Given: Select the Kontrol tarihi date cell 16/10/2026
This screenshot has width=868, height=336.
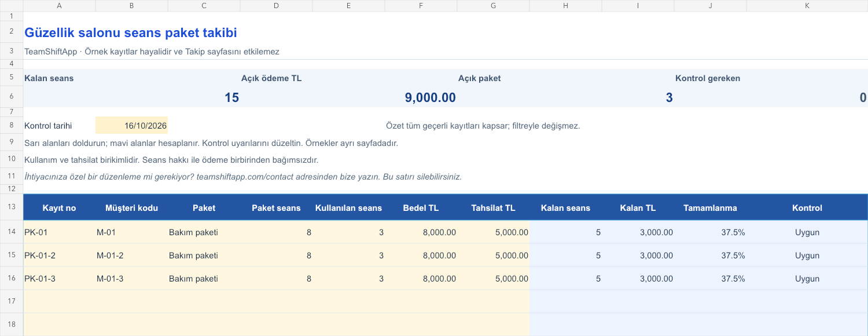Looking at the screenshot, I should coord(132,126).
